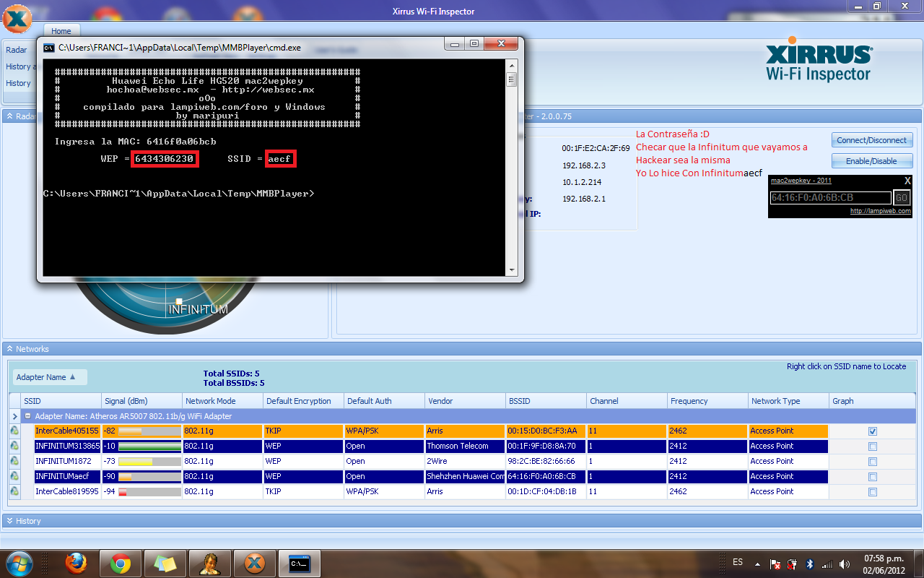Collapse the Networks panel
This screenshot has height=578, width=924.
(x=10, y=349)
